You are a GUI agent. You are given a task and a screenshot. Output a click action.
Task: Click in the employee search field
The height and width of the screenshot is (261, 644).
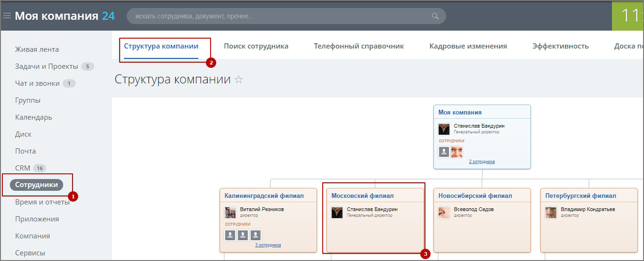[x=278, y=16]
